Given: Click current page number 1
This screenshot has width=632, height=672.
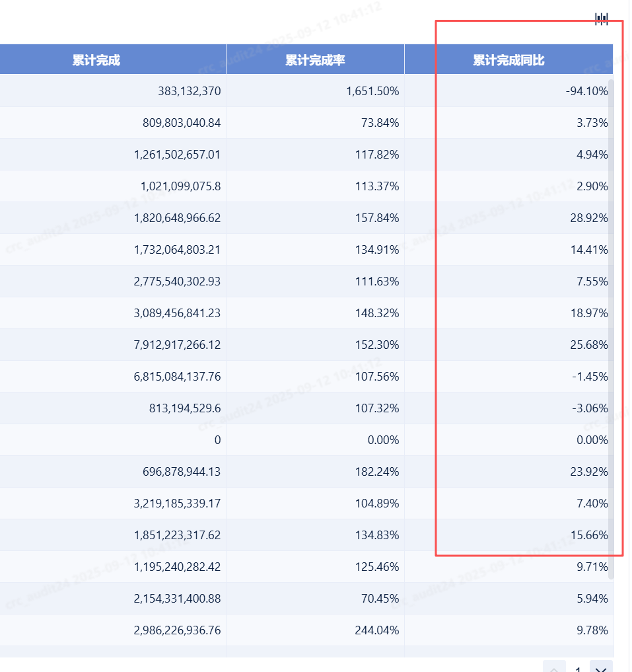Looking at the screenshot, I should tap(578, 669).
